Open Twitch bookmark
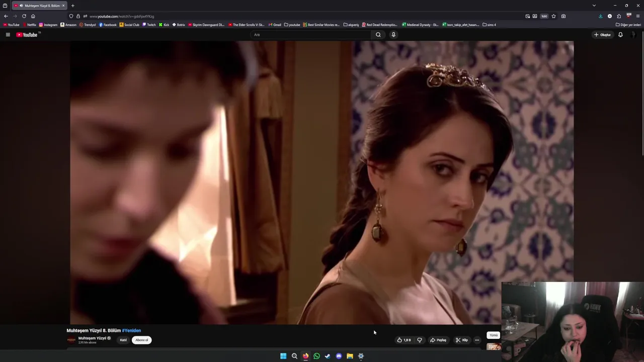This screenshot has width=644, height=362. 149,25
